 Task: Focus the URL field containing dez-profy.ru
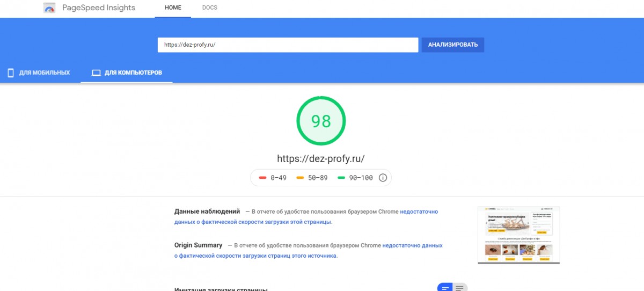pos(288,45)
